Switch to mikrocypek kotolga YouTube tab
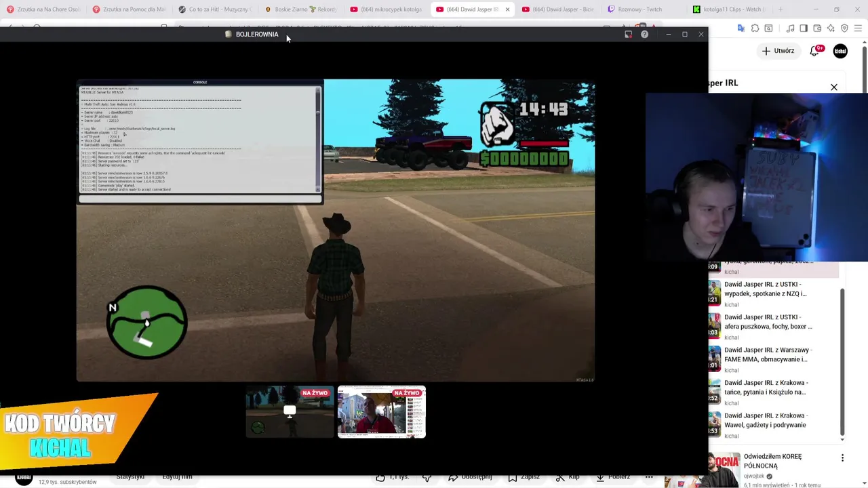Viewport: 868px width, 488px height. click(x=387, y=9)
